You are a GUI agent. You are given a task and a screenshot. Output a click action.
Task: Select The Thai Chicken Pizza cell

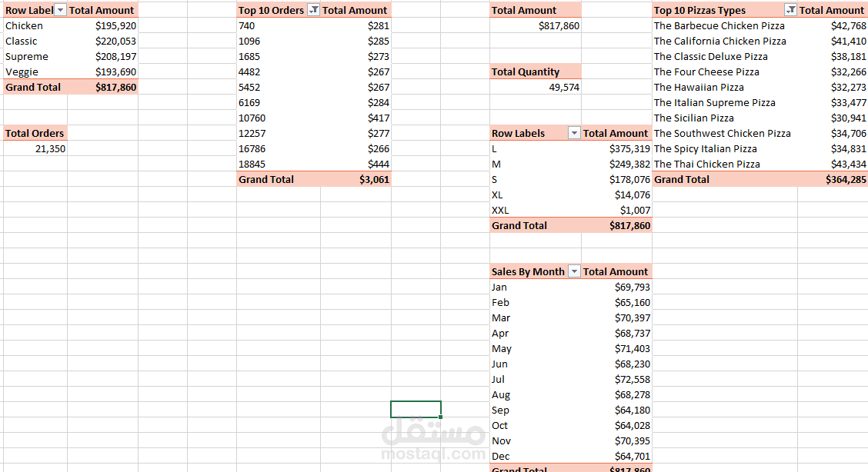(725, 165)
